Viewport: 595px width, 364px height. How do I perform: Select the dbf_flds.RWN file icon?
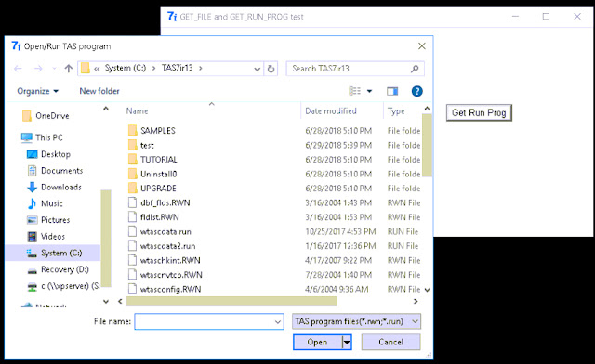pos(132,202)
